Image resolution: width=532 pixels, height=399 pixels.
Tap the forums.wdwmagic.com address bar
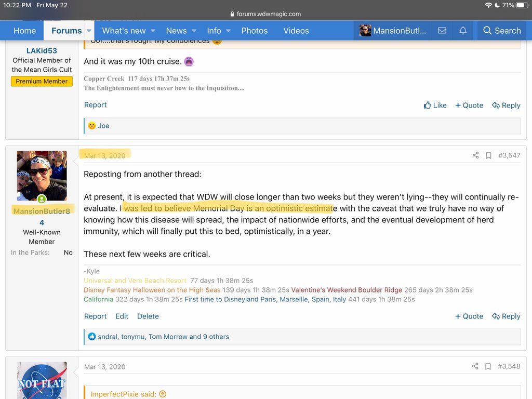click(265, 14)
